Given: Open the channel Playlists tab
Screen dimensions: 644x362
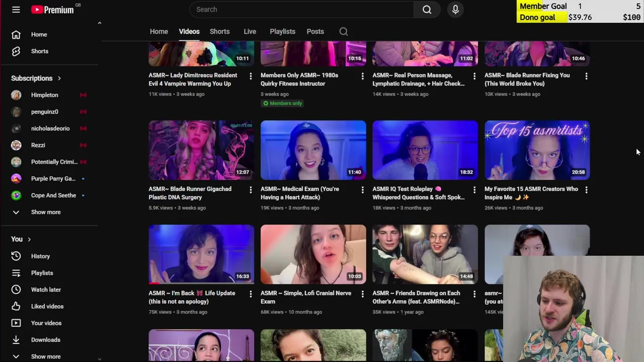Looking at the screenshot, I should pos(282,32).
